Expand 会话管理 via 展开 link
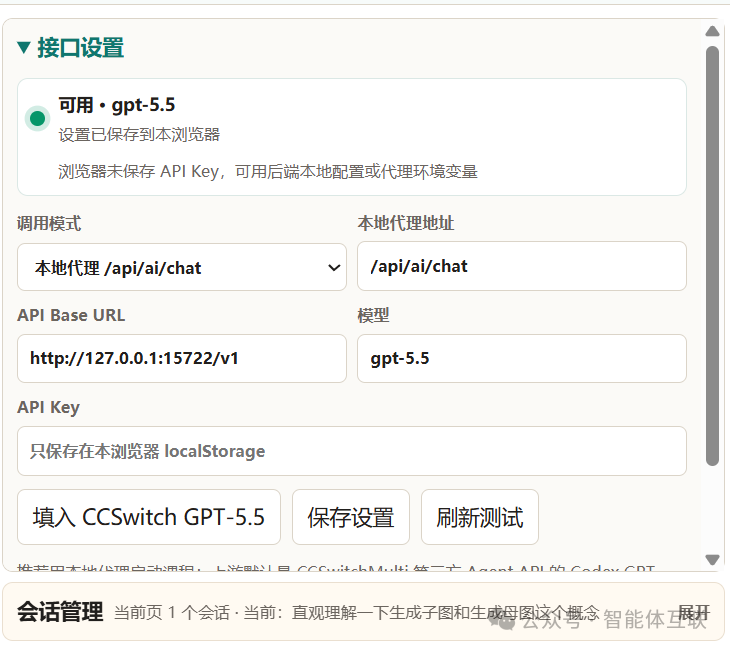Screen dimensions: 730x649 694,612
